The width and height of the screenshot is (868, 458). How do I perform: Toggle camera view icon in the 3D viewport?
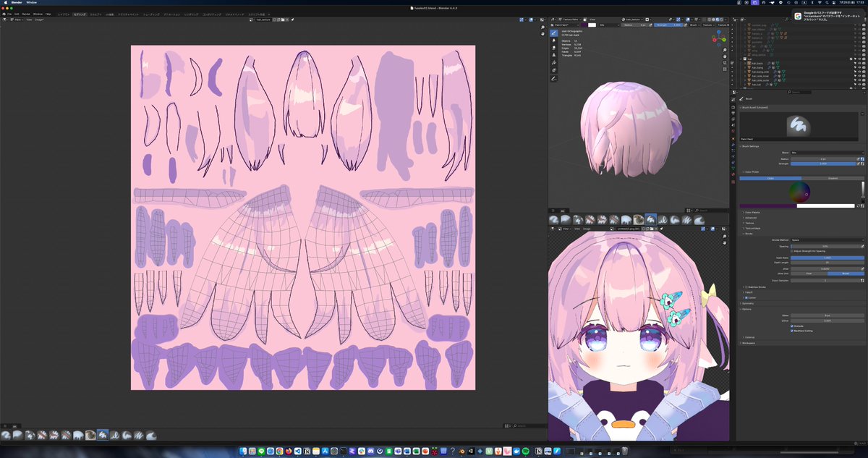725,63
